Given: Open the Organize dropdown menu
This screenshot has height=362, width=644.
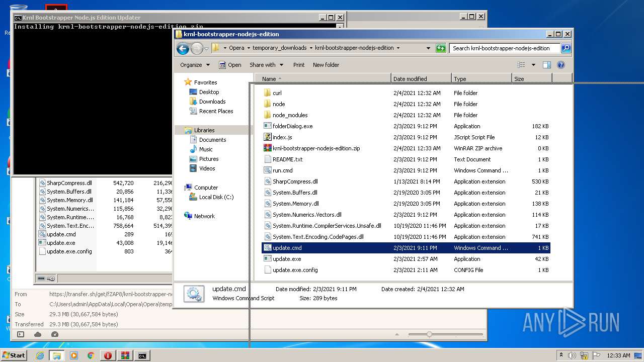Looking at the screenshot, I should click(x=195, y=65).
